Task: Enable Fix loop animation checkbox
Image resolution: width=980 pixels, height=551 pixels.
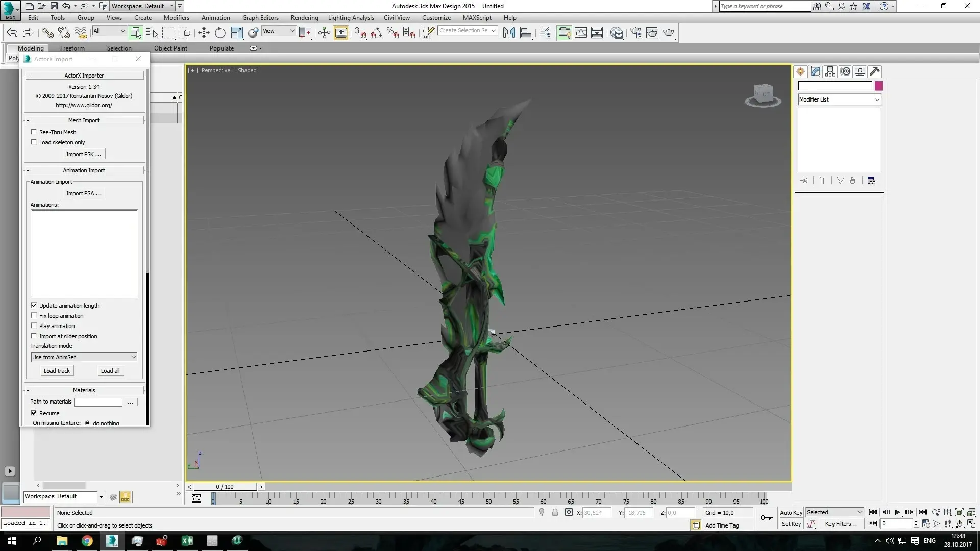Action: (x=34, y=315)
